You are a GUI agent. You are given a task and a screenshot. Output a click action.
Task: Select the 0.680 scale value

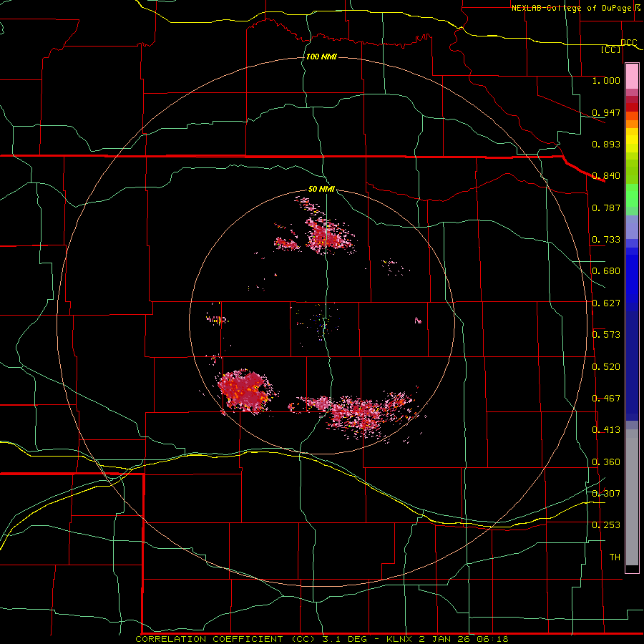606,271
